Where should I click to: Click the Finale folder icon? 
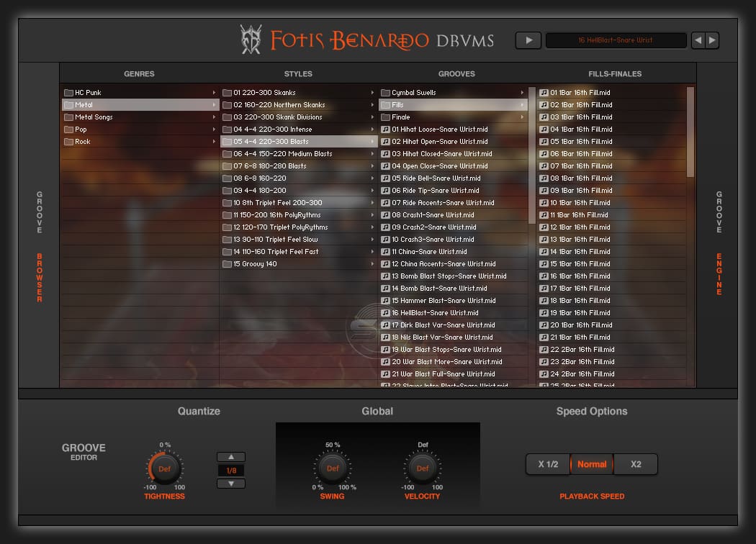click(385, 117)
